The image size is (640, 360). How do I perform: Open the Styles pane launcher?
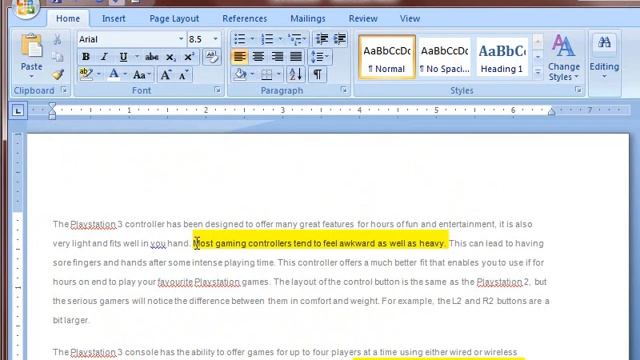click(578, 90)
